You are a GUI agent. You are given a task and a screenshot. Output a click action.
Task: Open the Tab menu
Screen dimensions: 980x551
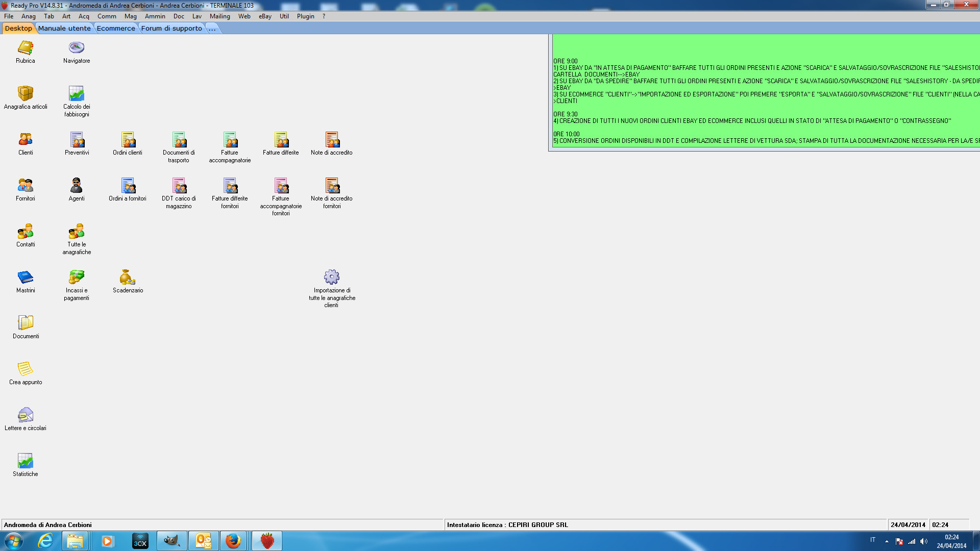pyautogui.click(x=49, y=16)
